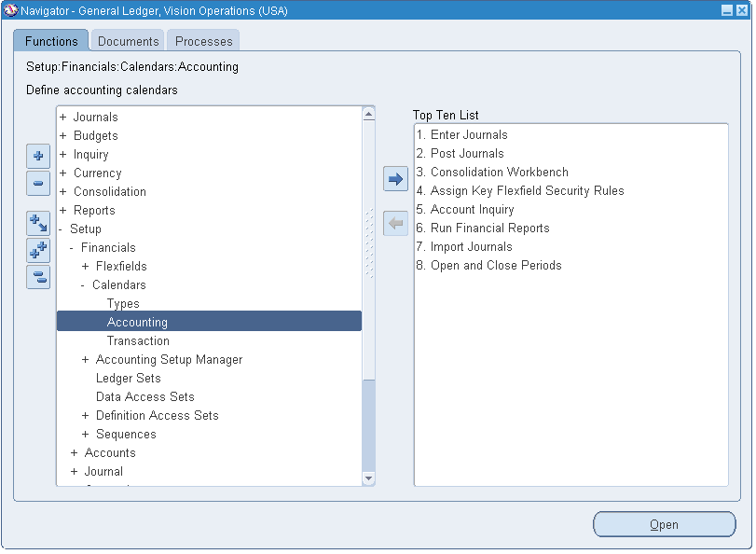Select Consolidation Workbench in Top Ten List
756x554 pixels.
(492, 173)
